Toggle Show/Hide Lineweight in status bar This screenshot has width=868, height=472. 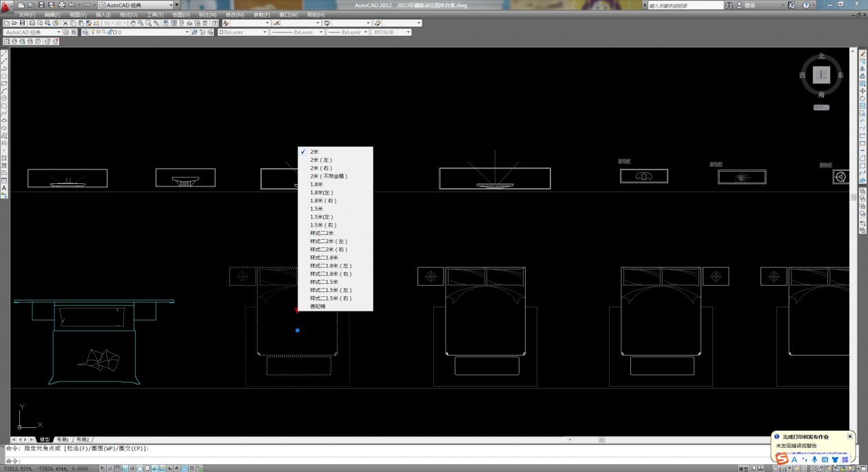click(x=176, y=469)
